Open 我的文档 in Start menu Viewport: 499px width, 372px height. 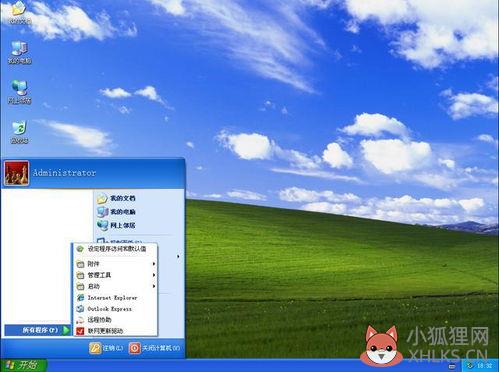(116, 198)
